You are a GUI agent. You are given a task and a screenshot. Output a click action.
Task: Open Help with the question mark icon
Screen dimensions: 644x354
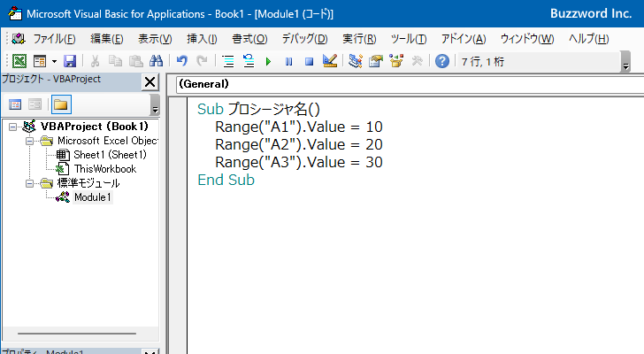click(442, 61)
